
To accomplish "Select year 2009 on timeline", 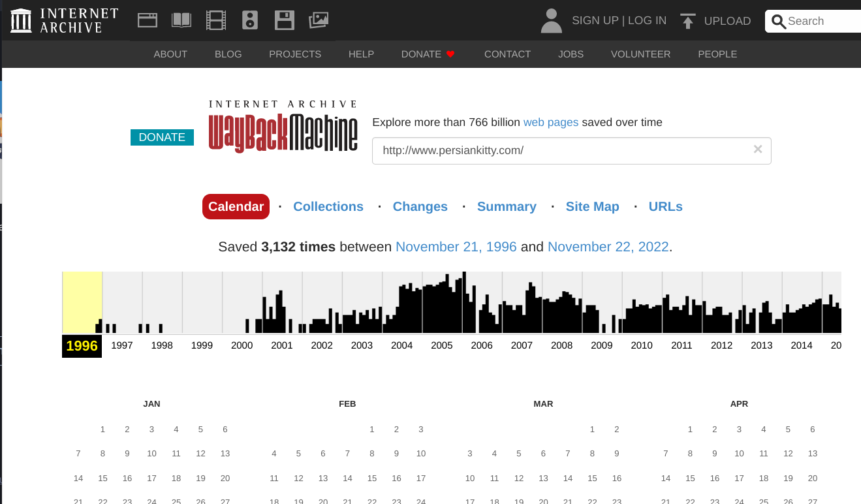I will (602, 345).
